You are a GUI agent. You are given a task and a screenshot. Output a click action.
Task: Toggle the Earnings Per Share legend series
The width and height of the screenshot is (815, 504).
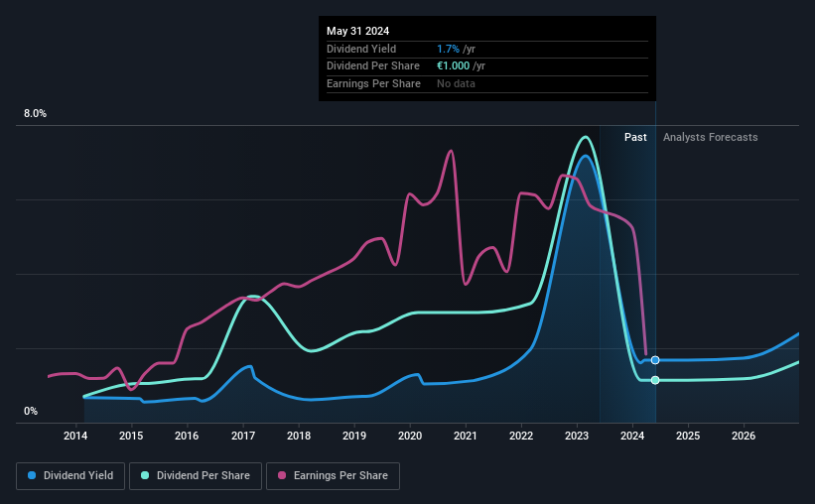tap(333, 476)
